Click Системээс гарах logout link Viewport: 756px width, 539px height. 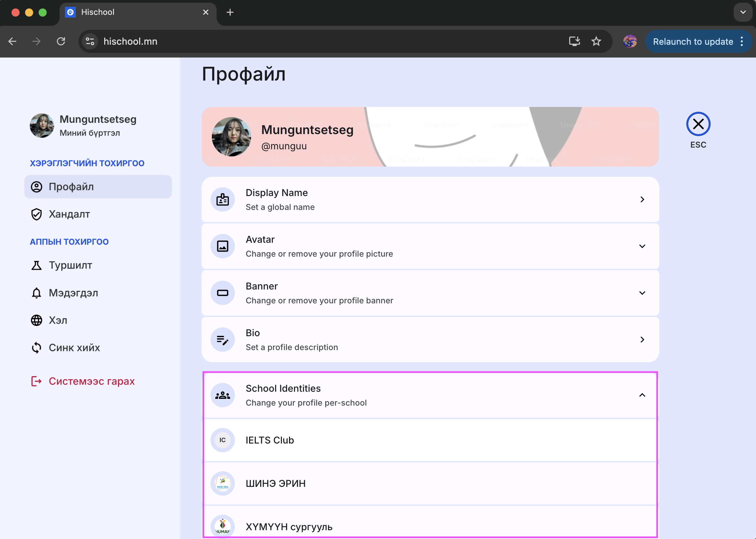(x=91, y=381)
